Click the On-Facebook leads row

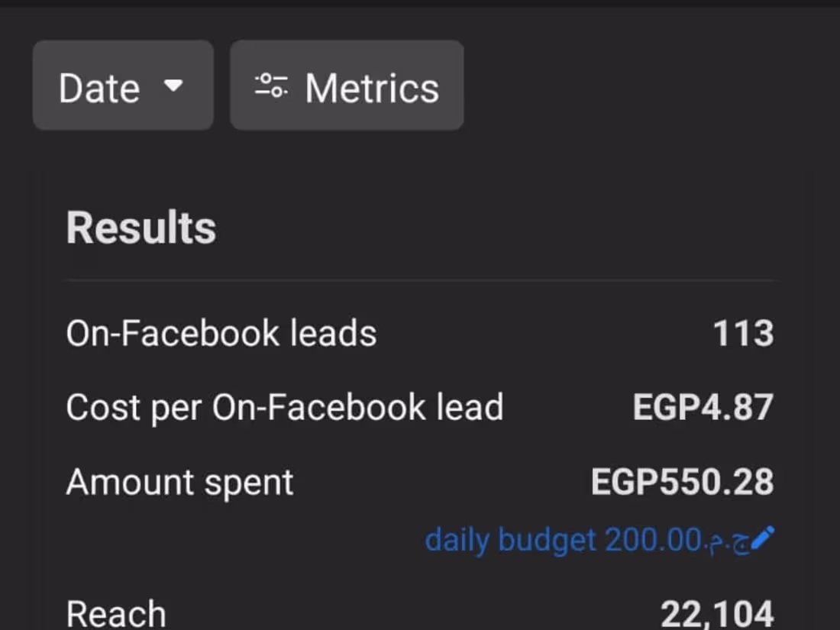click(x=221, y=333)
